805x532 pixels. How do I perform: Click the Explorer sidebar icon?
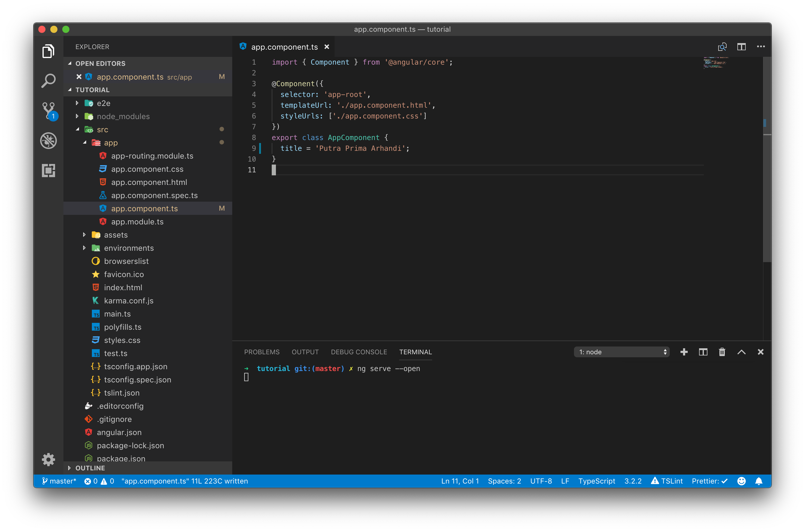coord(49,51)
